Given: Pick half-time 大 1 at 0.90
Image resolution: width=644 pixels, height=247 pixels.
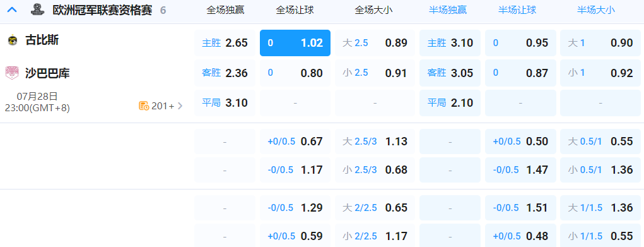Looking at the screenshot, I should tap(600, 43).
